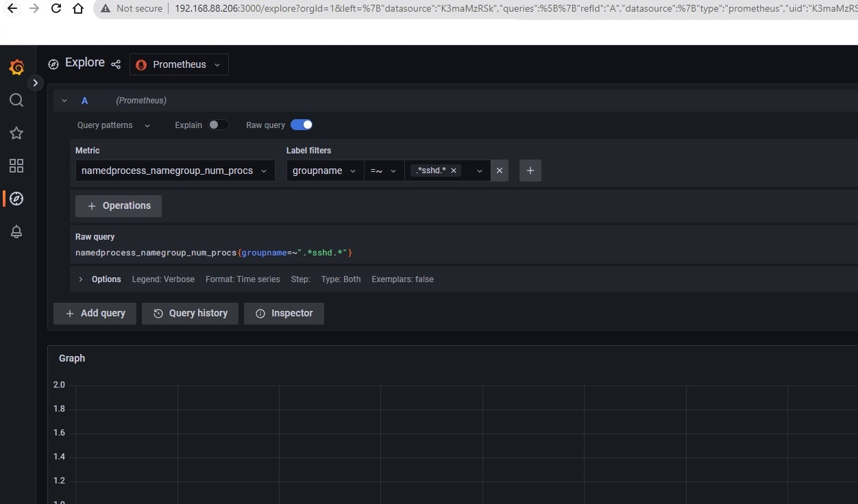The image size is (858, 504).
Task: Collapse query row A
Action: (64, 100)
